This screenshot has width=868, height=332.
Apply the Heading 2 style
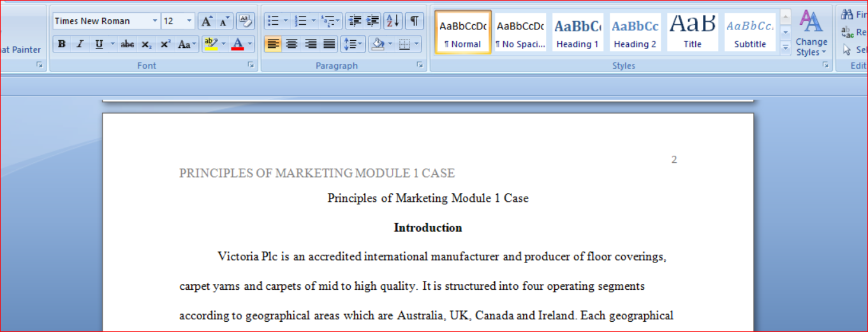coord(635,32)
